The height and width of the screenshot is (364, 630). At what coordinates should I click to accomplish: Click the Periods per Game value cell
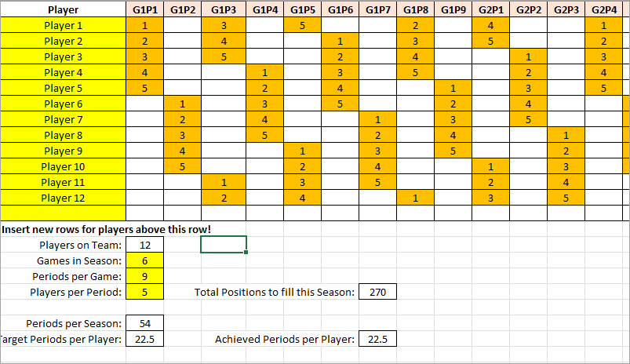click(x=144, y=276)
